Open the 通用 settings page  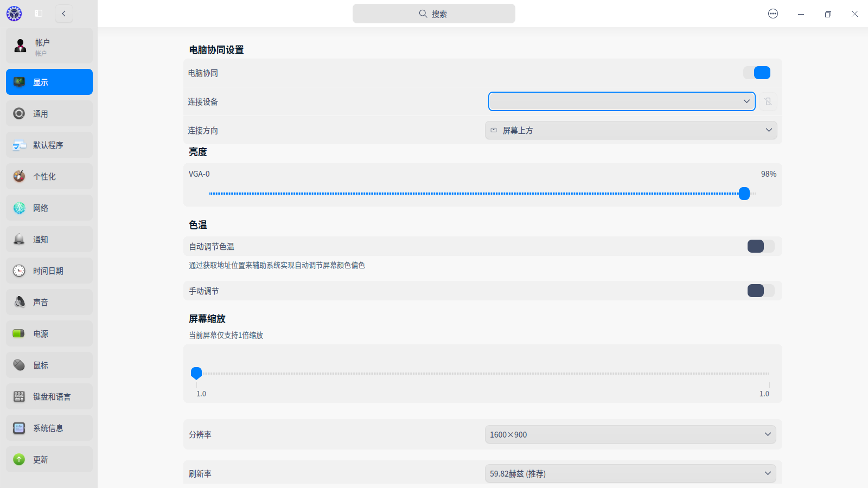click(x=49, y=113)
